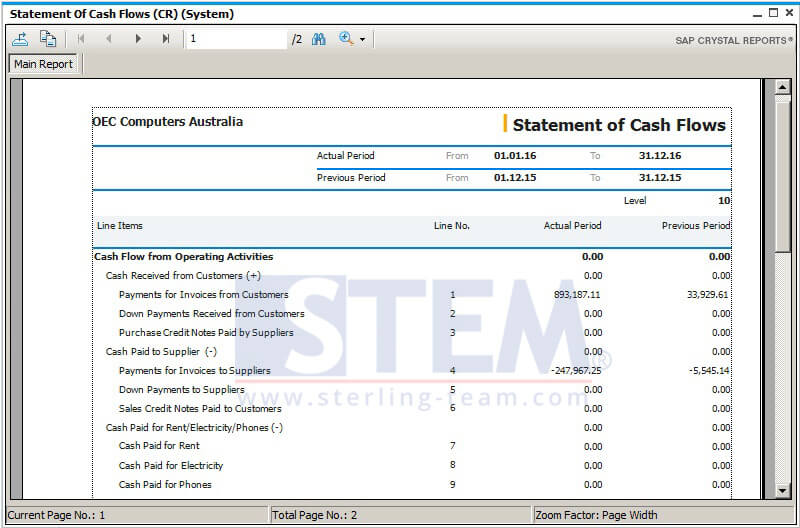Screen dimensions: 800x528
Task: Click the Actual Period to date 31.12.16
Action: pyautogui.click(x=660, y=156)
